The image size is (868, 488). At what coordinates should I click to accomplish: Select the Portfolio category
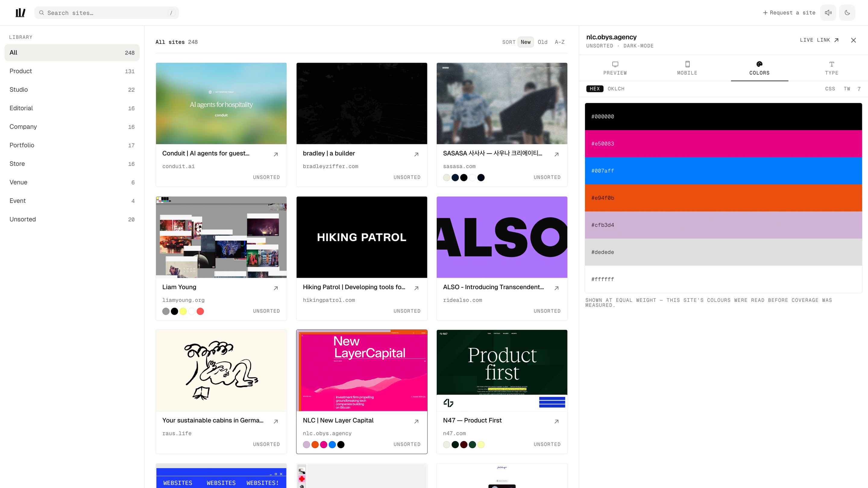(x=72, y=145)
